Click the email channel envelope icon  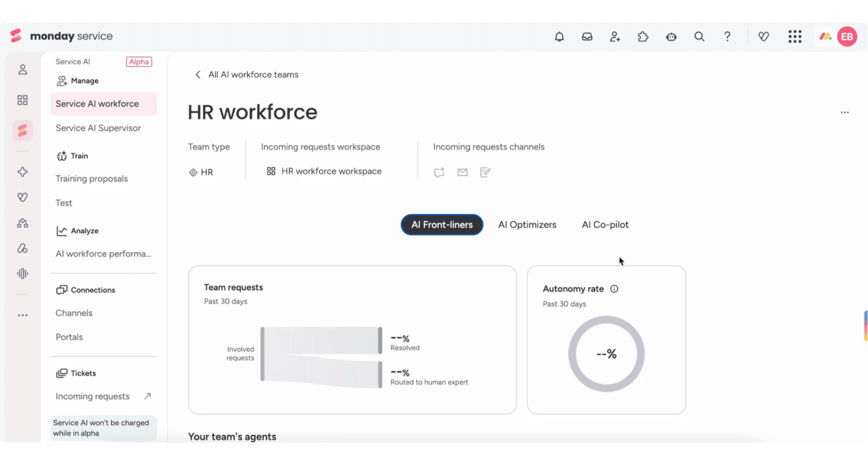tap(462, 172)
